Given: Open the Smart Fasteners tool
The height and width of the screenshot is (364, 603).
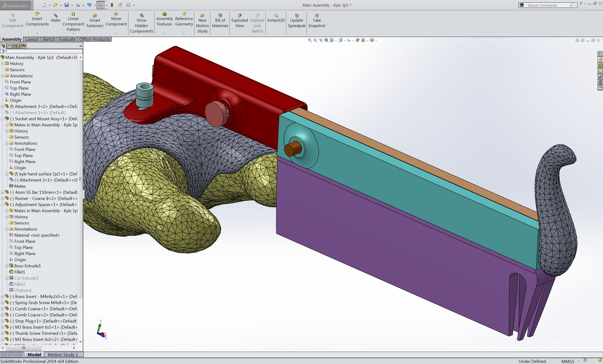Looking at the screenshot, I should point(95,21).
